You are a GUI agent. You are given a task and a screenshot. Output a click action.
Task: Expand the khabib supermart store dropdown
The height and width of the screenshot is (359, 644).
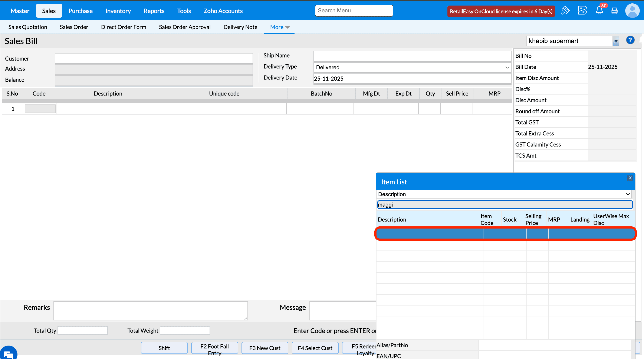coord(616,41)
